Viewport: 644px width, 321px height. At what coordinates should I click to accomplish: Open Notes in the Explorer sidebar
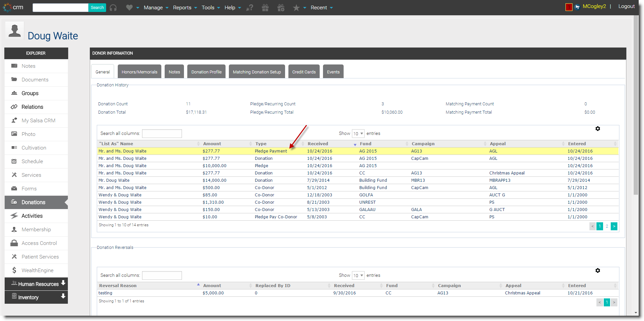36,66
